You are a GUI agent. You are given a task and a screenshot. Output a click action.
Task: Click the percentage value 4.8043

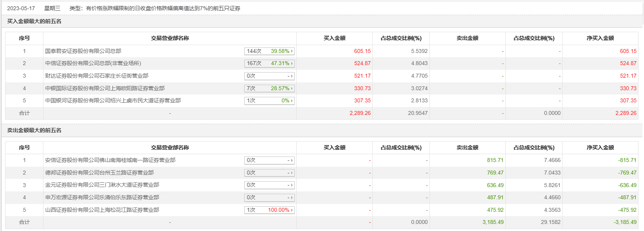click(x=419, y=63)
